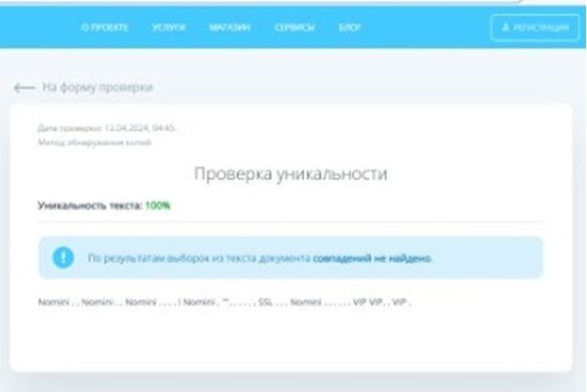Click the SSL word in the checked text
This screenshot has width=587, height=392.
pyautogui.click(x=265, y=301)
